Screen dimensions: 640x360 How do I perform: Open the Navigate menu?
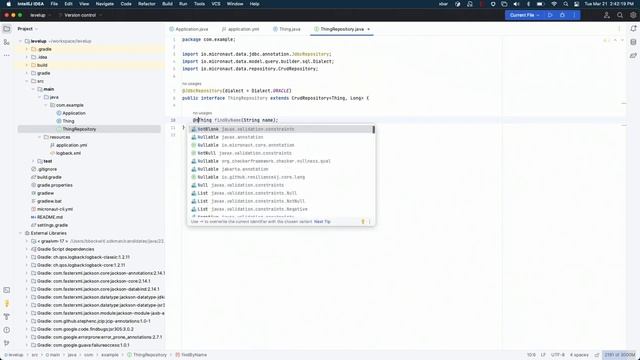[x=104, y=4]
